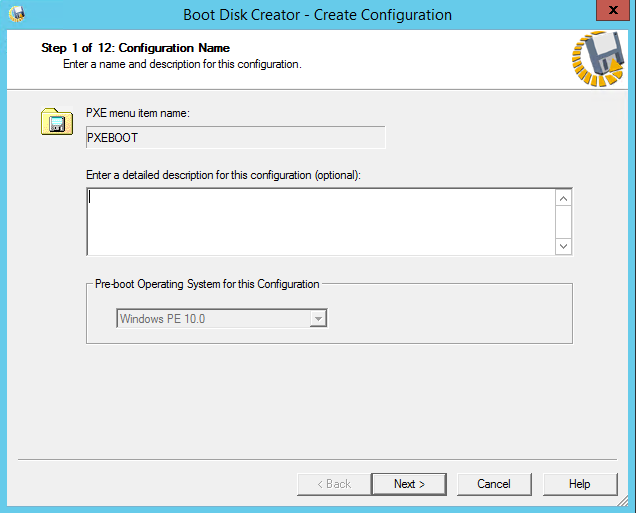Focus the detailed description text area

tap(320, 222)
